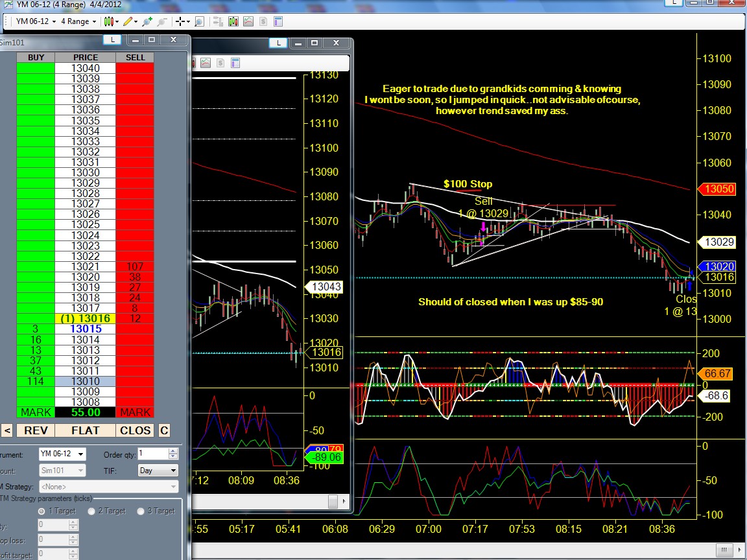Screen dimensions: 747x560
Task: Expand the crosshair cursor dropdown arrow
Action: pyautogui.click(x=188, y=21)
